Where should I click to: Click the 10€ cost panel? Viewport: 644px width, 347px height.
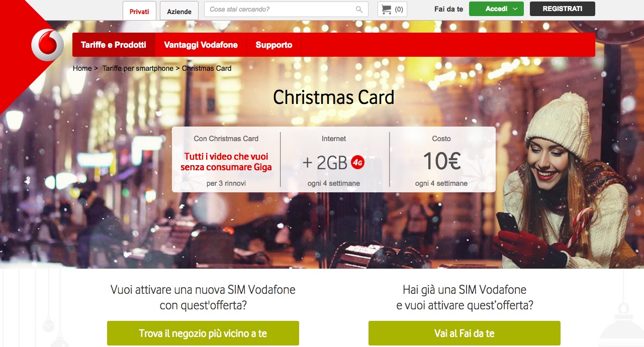pos(441,160)
